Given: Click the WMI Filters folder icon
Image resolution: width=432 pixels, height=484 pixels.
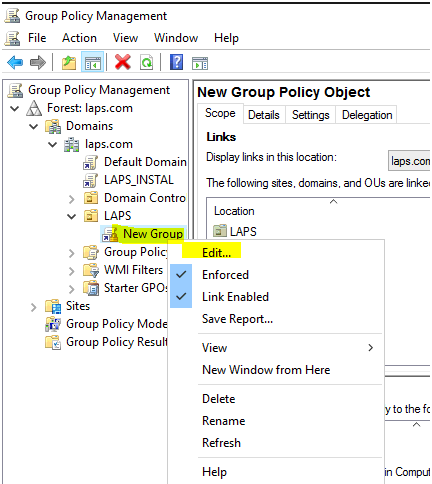Looking at the screenshot, I should 91,270.
